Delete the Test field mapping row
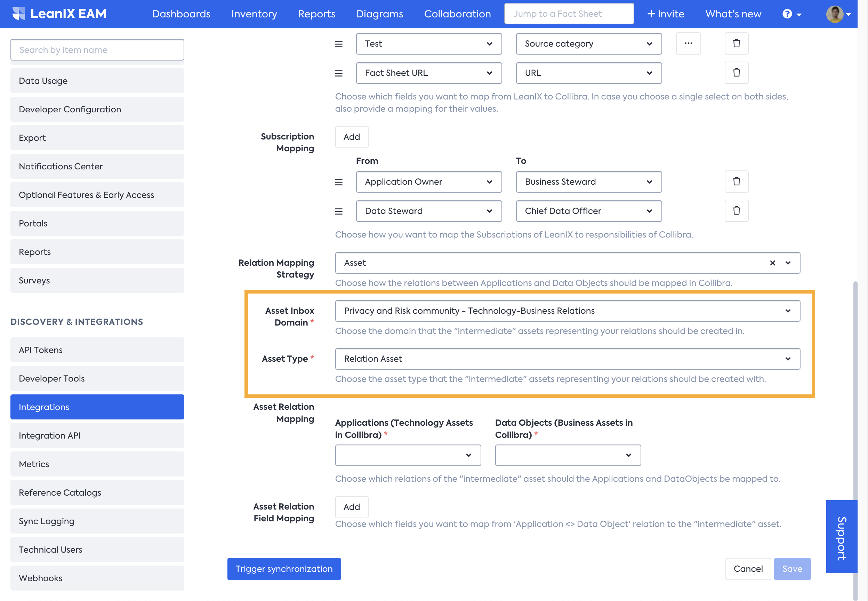 (x=736, y=44)
